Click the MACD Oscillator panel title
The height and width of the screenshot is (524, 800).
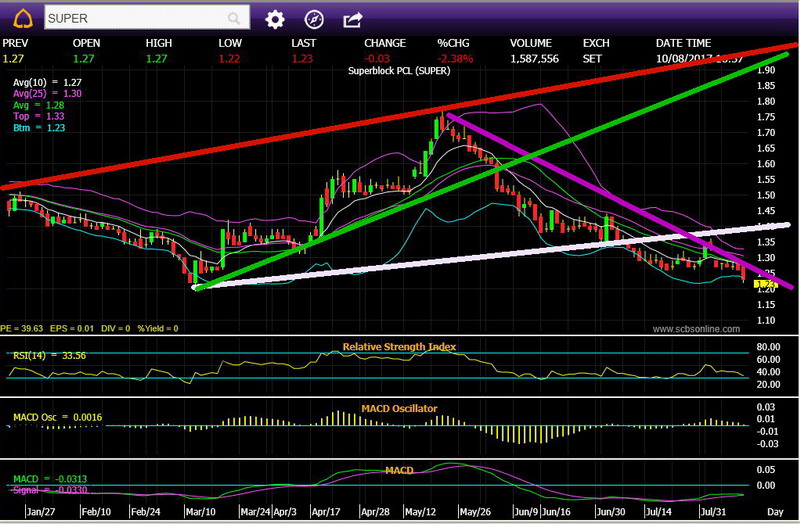pos(400,408)
